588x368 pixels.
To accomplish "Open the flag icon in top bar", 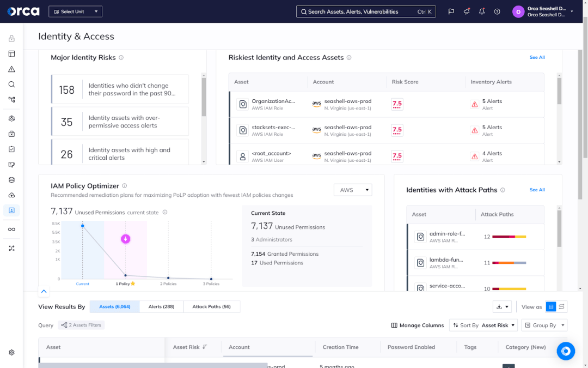I will [451, 11].
